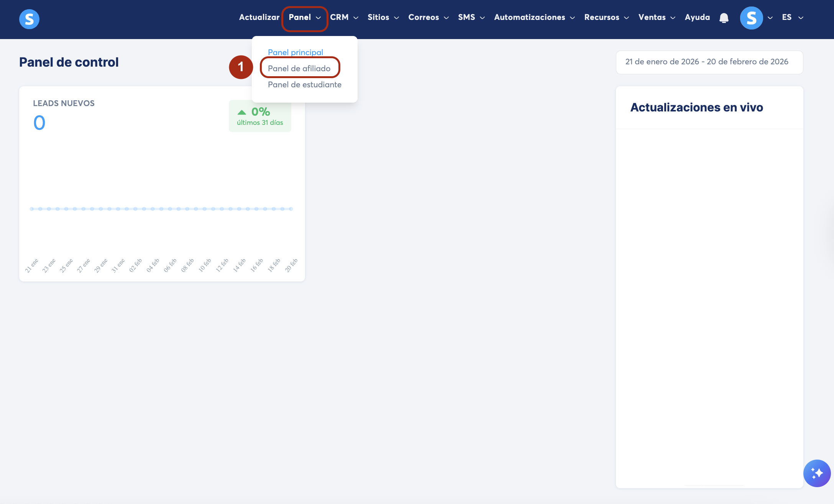The image size is (834, 504).
Task: Click the Actualizar link
Action: 259,17
